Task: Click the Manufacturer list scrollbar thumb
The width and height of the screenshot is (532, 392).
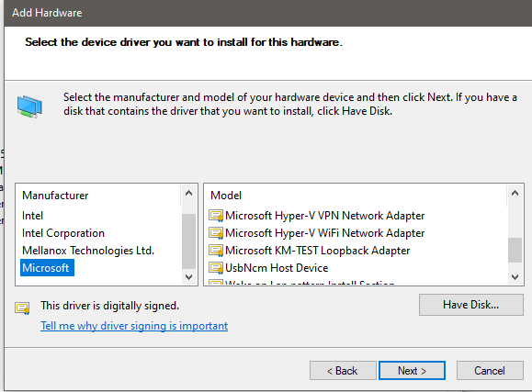Action: [189, 241]
